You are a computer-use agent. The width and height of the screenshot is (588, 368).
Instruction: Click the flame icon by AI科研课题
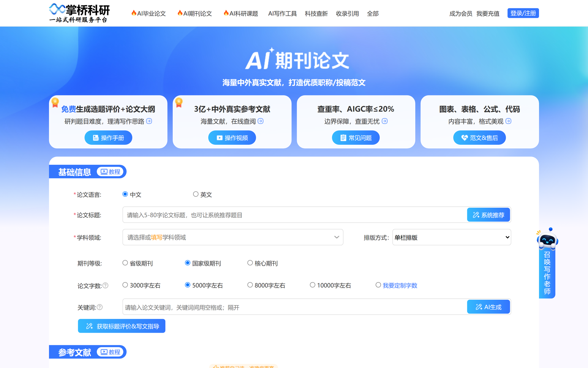coord(226,13)
